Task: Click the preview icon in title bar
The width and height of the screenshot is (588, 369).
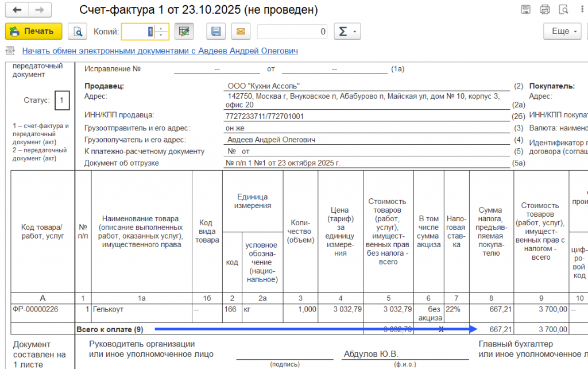Action: tap(564, 10)
